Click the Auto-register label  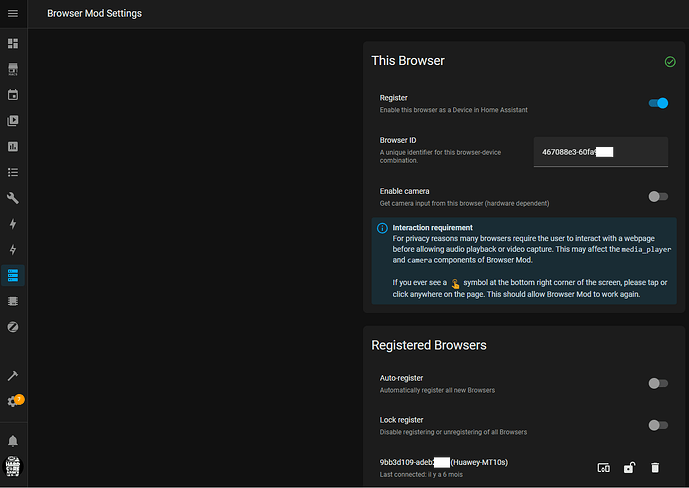point(401,378)
